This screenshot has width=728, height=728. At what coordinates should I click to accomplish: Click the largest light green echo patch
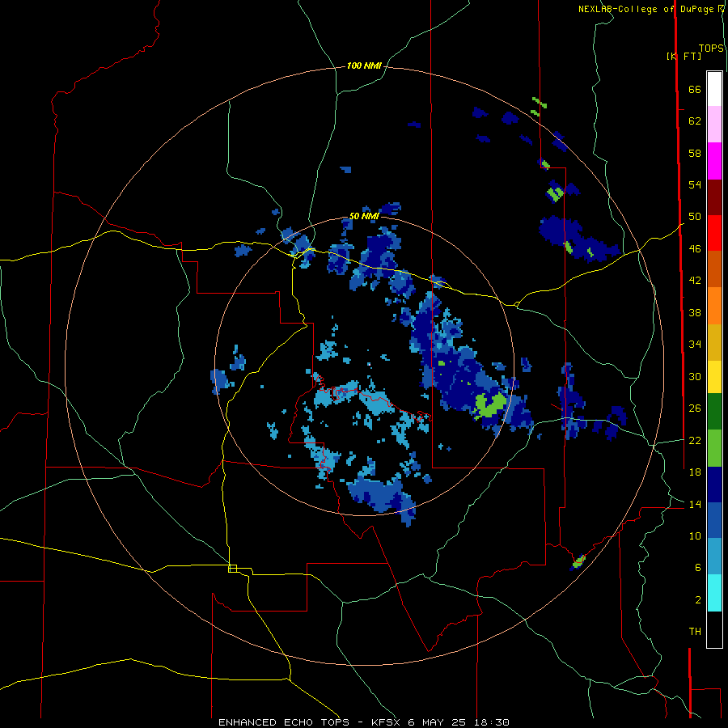click(x=489, y=405)
